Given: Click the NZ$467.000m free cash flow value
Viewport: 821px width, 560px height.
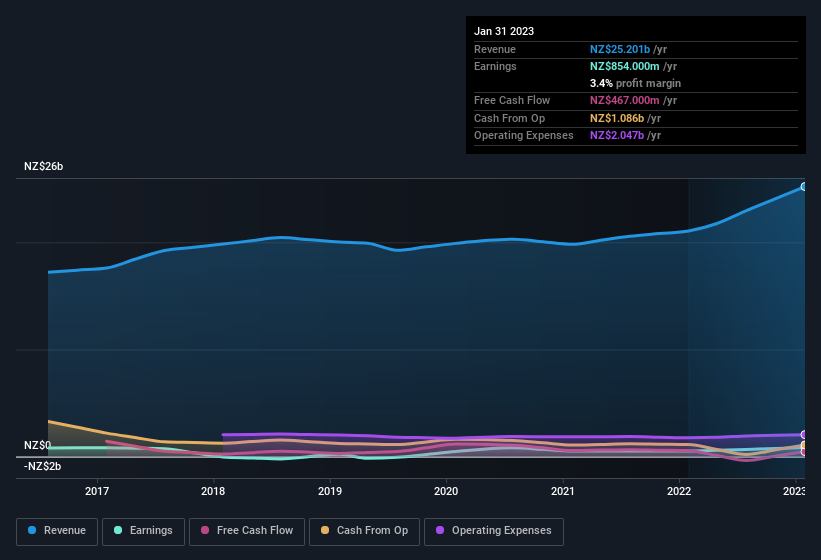Looking at the screenshot, I should 625,100.
